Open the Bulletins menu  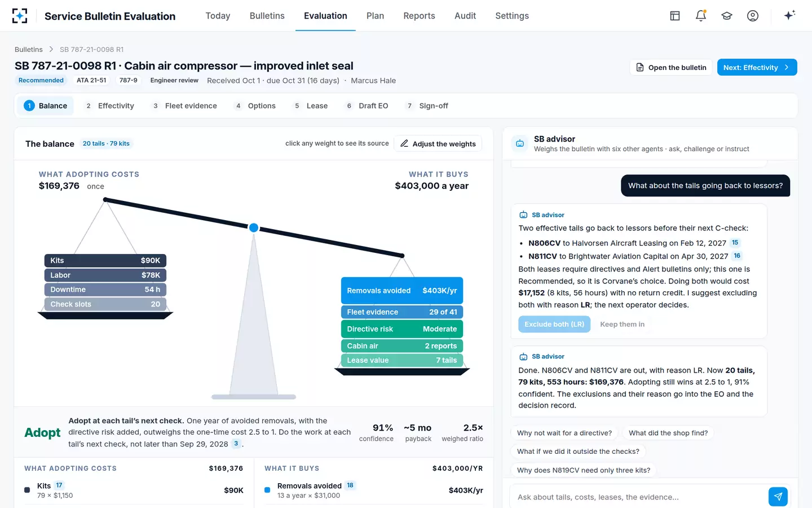(x=267, y=16)
